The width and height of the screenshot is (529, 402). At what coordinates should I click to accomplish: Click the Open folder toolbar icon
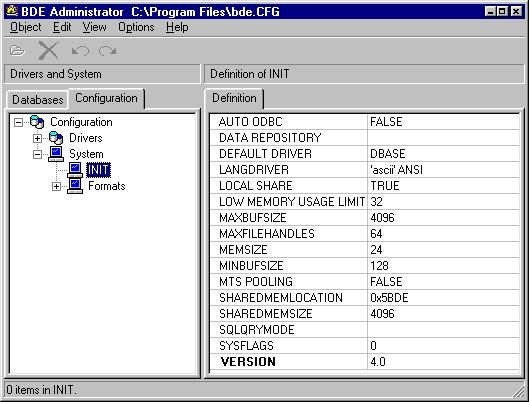click(17, 51)
